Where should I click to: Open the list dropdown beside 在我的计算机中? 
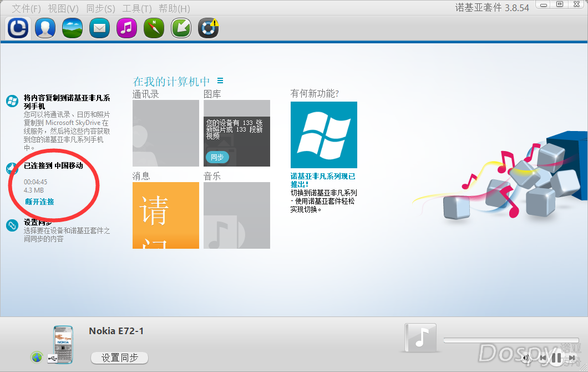coord(220,81)
